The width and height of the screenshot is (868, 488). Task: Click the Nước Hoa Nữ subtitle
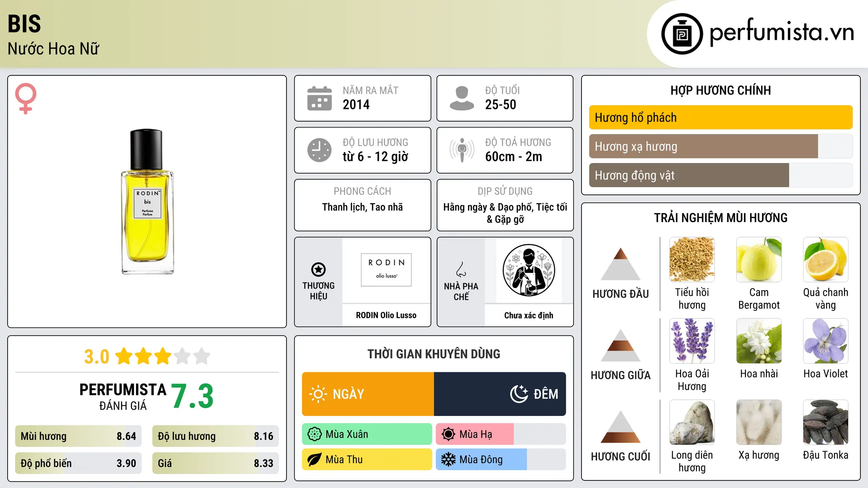pyautogui.click(x=53, y=49)
